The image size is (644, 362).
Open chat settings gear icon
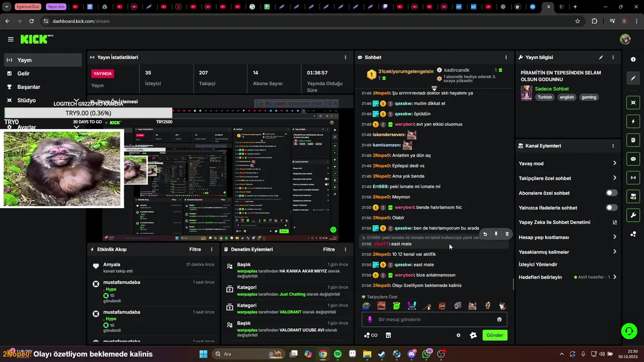[x=458, y=335]
